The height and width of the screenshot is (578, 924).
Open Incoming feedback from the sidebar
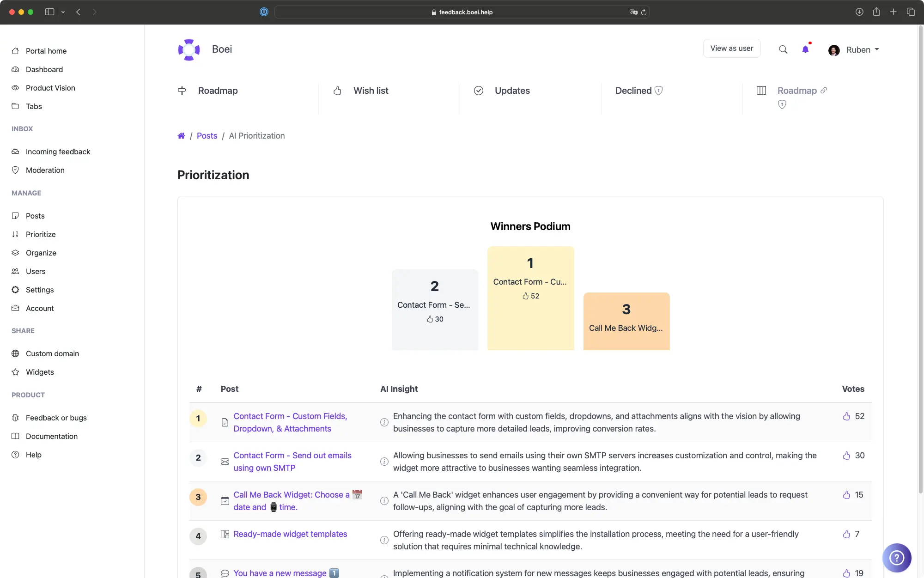click(57, 152)
